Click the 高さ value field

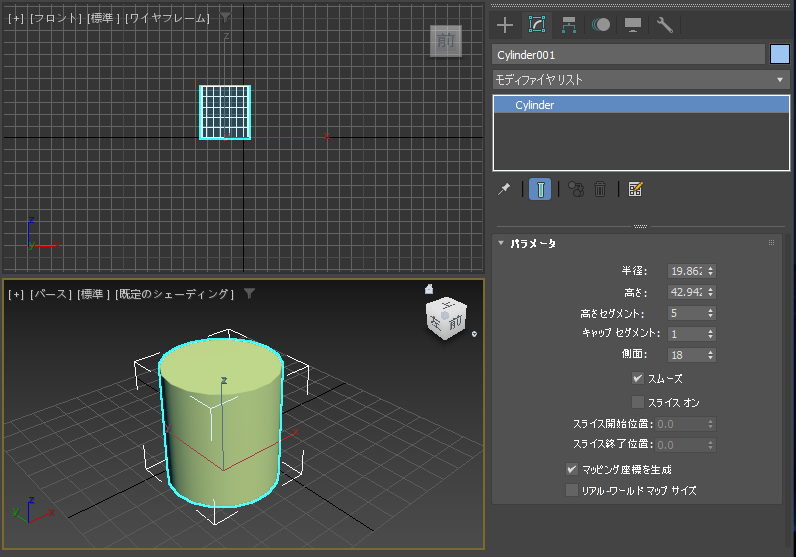pos(686,292)
